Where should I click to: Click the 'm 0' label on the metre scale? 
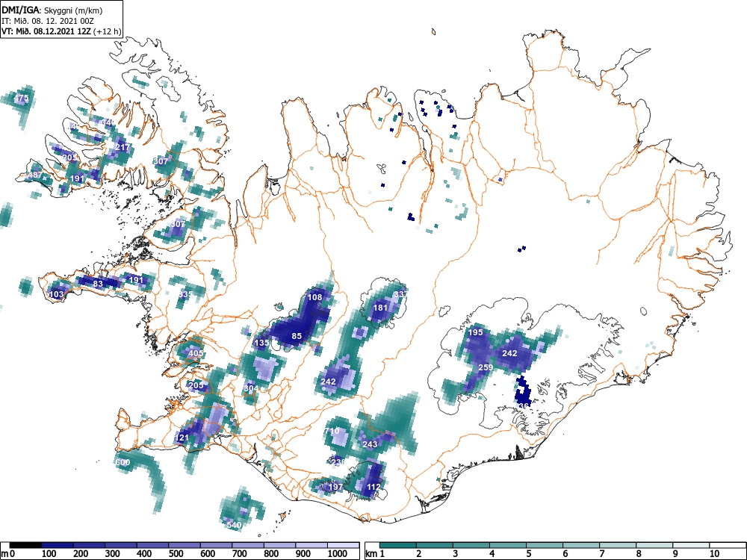coord(8,554)
